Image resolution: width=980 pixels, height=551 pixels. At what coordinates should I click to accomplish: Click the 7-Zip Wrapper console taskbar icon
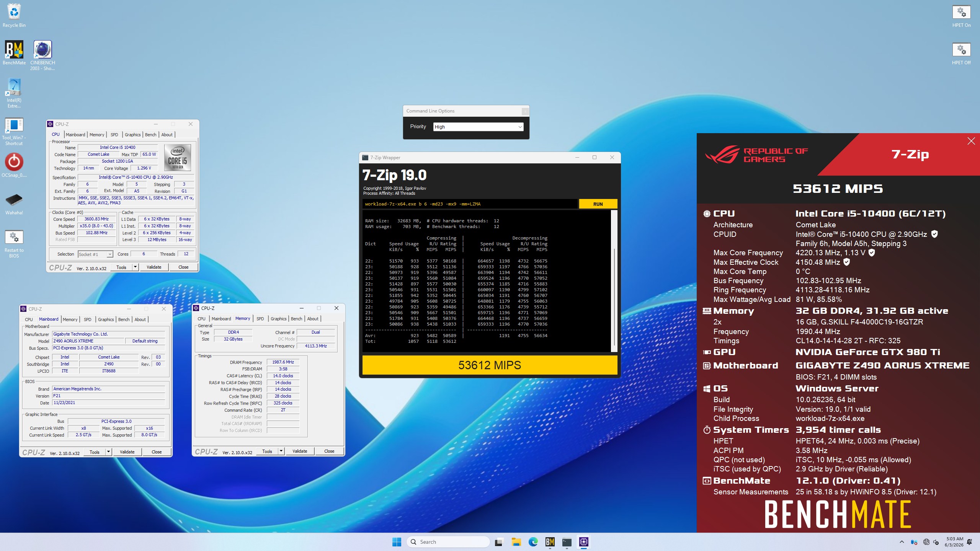click(567, 542)
